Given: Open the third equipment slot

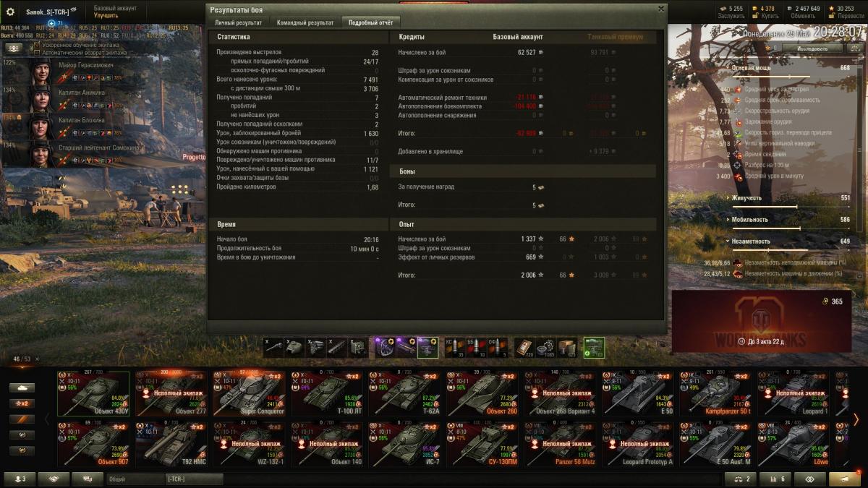Looking at the screenshot, I should (427, 347).
